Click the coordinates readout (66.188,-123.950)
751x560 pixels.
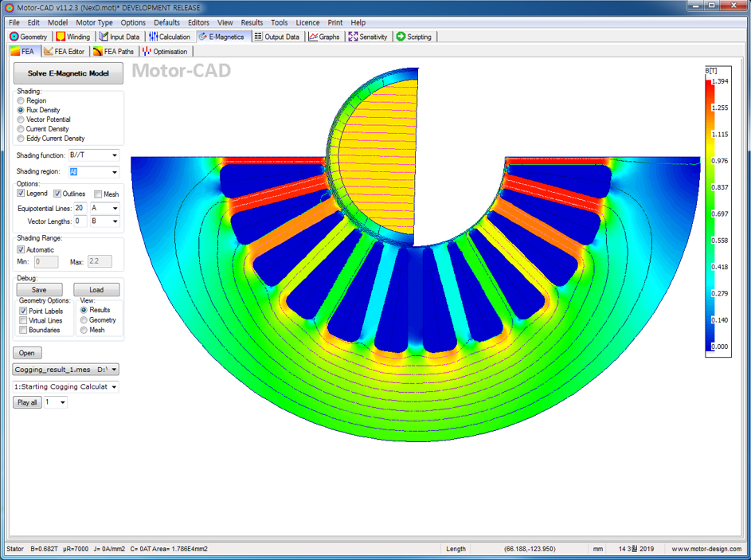[530, 549]
